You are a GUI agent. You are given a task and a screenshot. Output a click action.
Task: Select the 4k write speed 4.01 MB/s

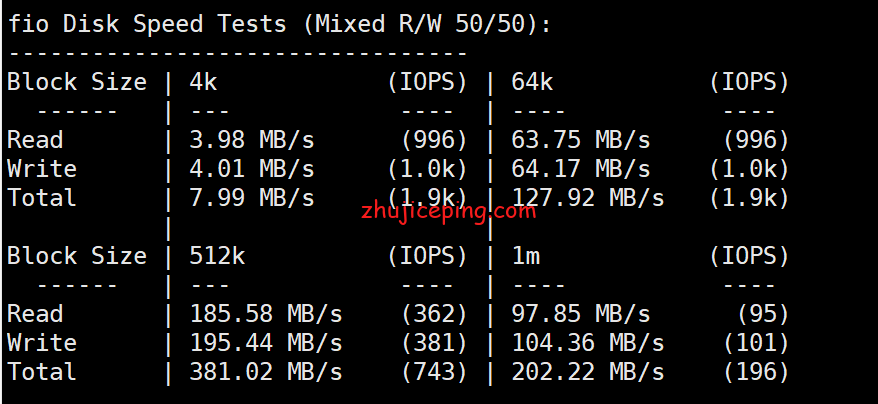[x=252, y=169]
